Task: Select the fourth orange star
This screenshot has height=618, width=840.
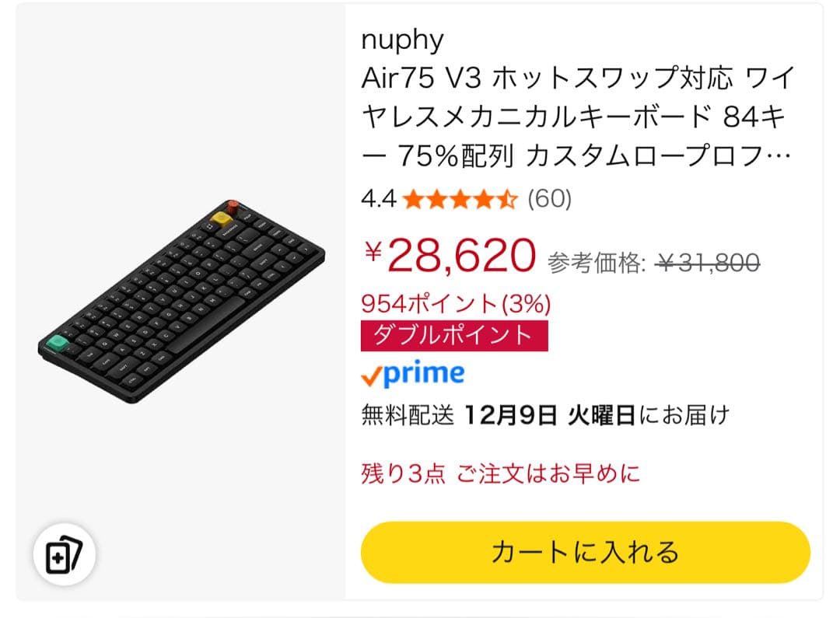Action: point(484,200)
